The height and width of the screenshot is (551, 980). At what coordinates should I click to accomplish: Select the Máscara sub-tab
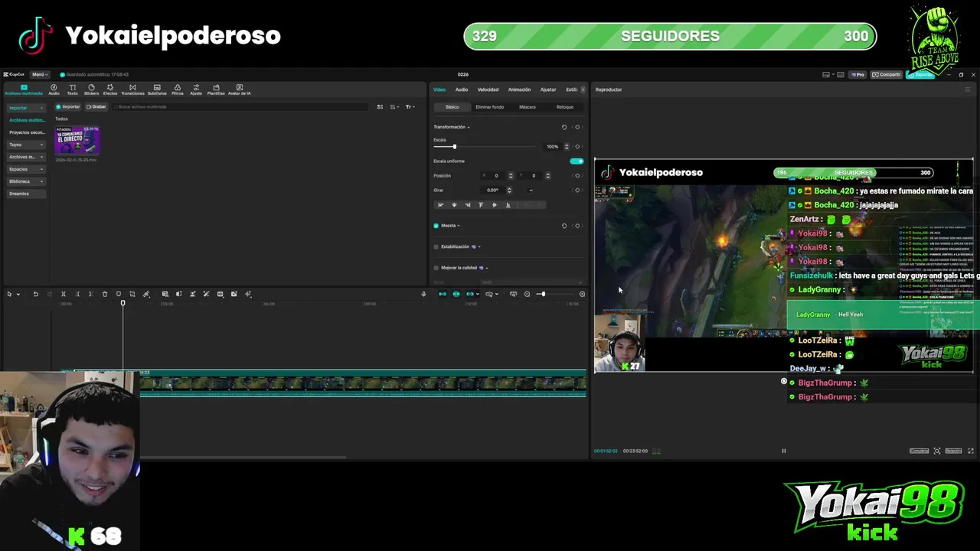coord(528,107)
